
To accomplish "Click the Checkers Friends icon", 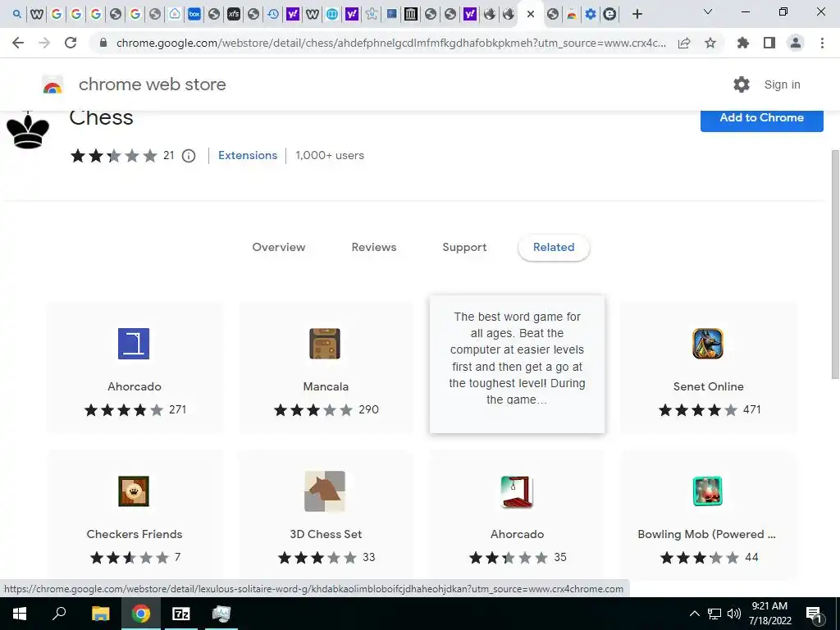I will (134, 491).
